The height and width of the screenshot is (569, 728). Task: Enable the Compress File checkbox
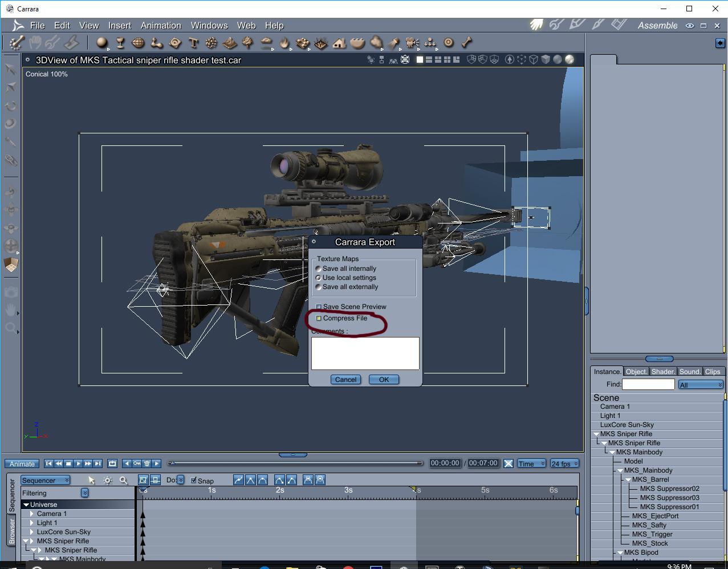click(x=319, y=318)
